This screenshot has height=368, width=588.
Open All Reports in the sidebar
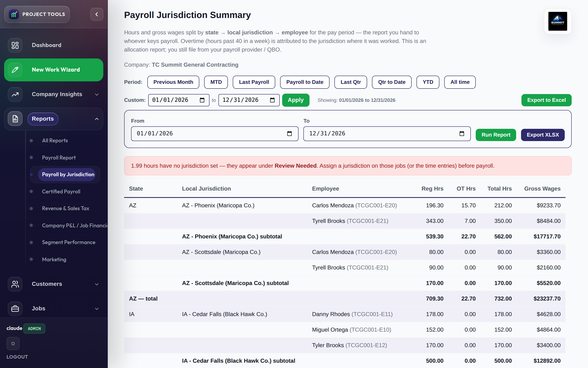click(x=55, y=140)
